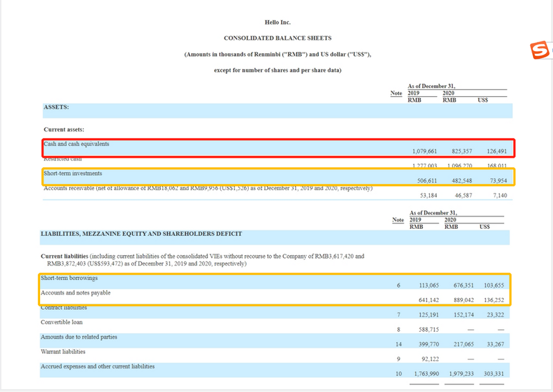The image size is (553, 392).
Task: Select the 588,715 convertible loan value
Action: click(429, 330)
